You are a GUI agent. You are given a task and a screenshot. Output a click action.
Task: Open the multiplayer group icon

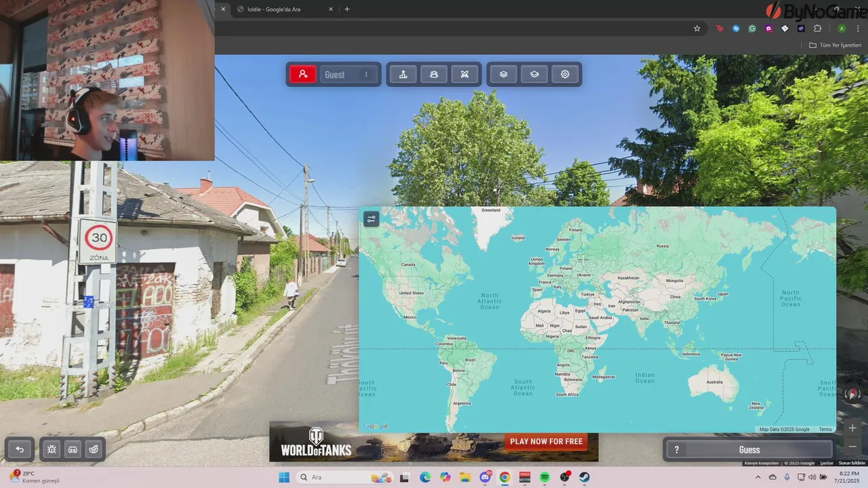pos(434,75)
